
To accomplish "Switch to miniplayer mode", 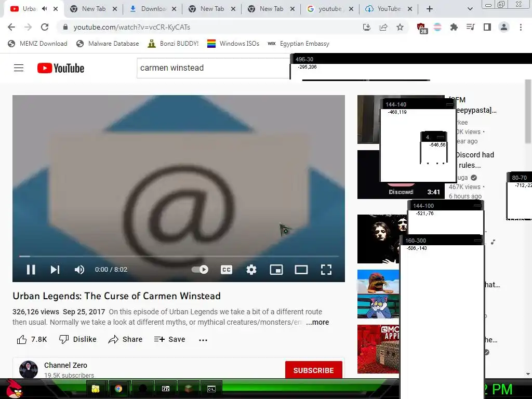I will point(276,270).
